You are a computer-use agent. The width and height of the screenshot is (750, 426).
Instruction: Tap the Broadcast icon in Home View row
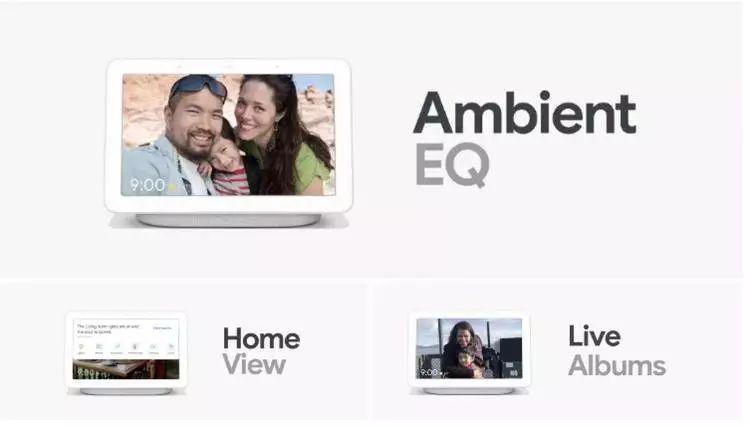click(x=118, y=346)
